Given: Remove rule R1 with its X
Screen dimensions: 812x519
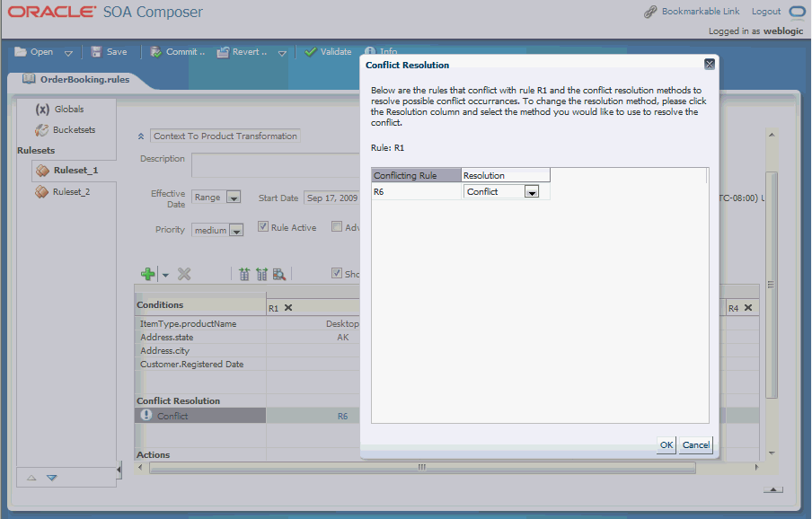Looking at the screenshot, I should pyautogui.click(x=288, y=307).
